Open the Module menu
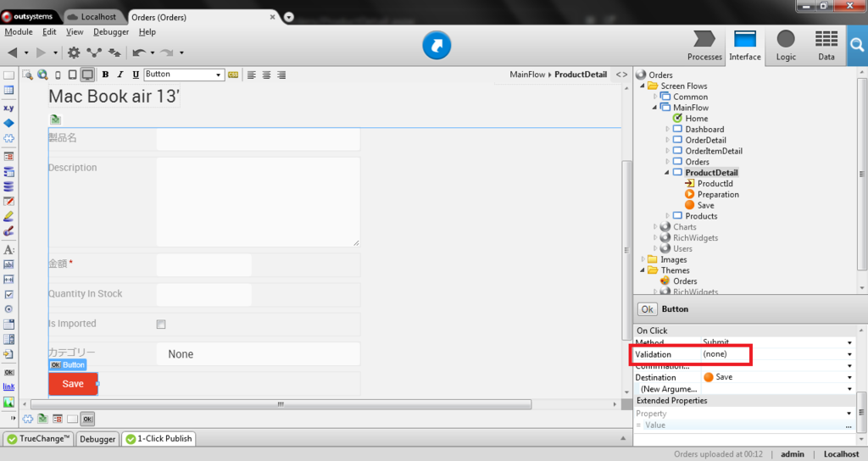Screen dimensions: 868x461 point(19,32)
